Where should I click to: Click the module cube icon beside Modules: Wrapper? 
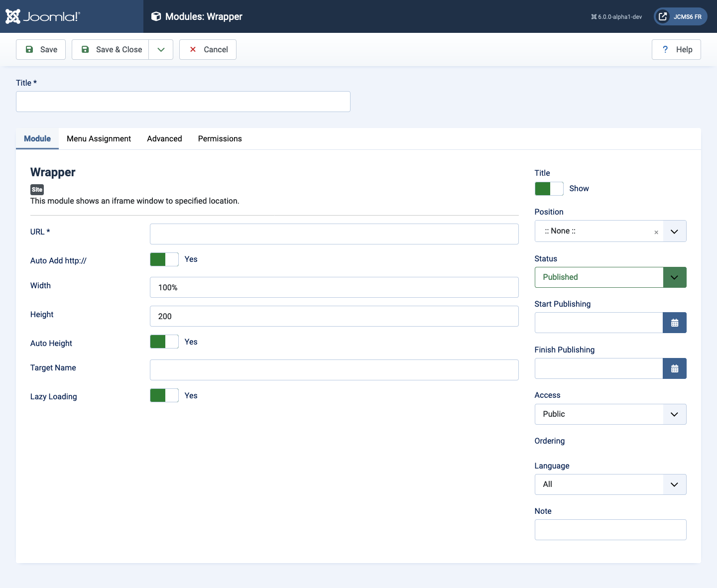(x=156, y=16)
